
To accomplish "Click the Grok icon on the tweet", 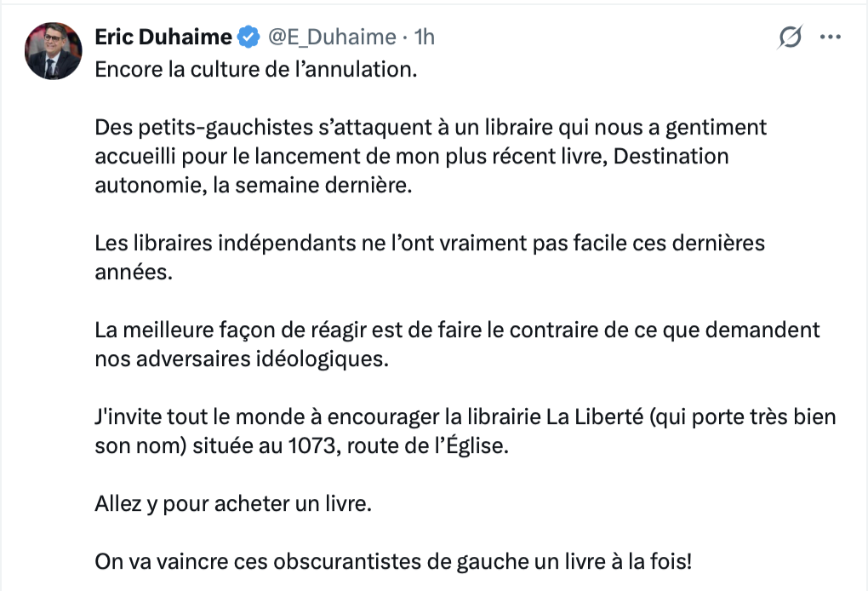I will click(790, 37).
